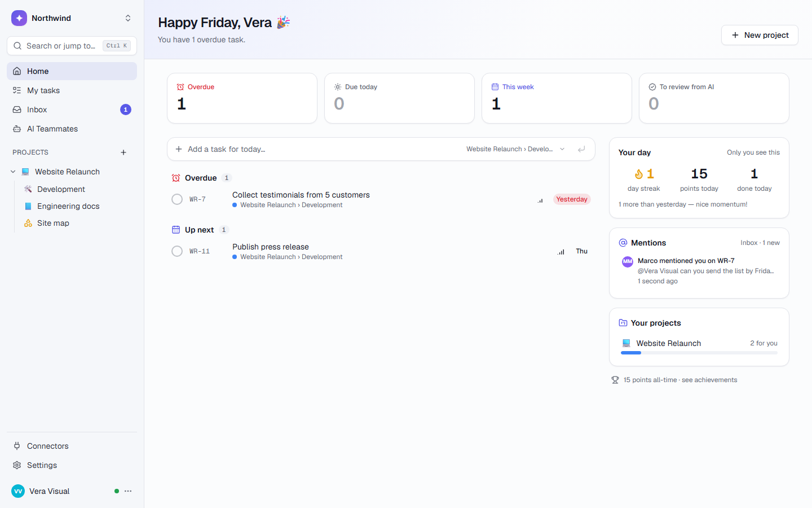Open task Collect testimonials from 5 customers
The height and width of the screenshot is (508, 812).
coord(301,195)
